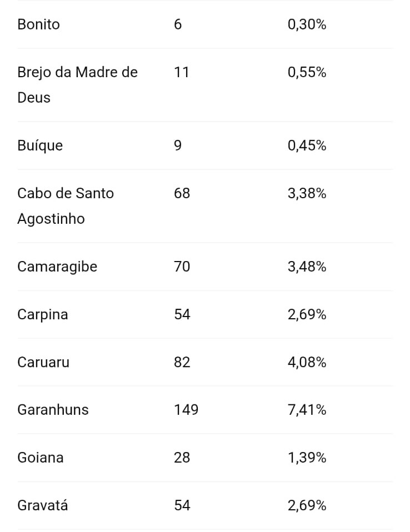Select the 4,08% percentage value
The width and height of the screenshot is (410, 532).
pos(307,362)
